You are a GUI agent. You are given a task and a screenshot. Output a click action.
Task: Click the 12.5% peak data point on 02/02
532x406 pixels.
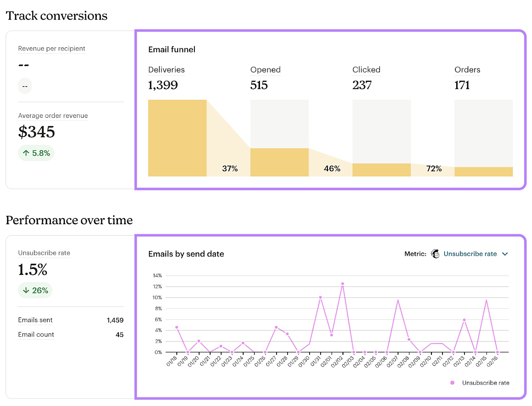click(x=342, y=284)
